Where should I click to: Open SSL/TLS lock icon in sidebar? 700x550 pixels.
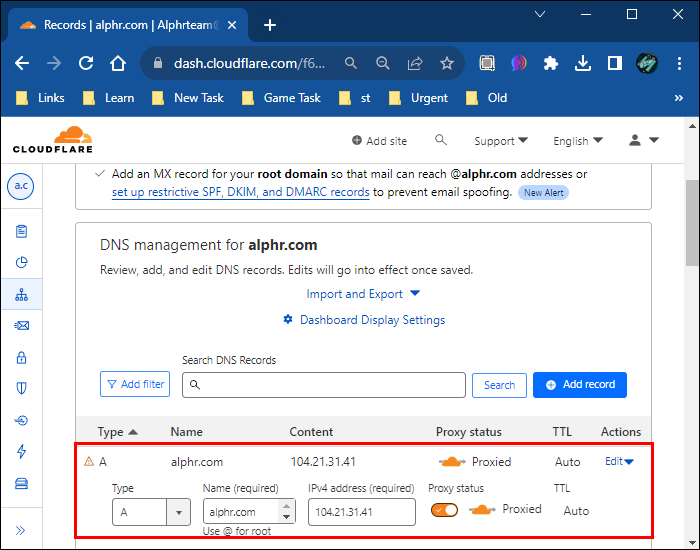21,358
